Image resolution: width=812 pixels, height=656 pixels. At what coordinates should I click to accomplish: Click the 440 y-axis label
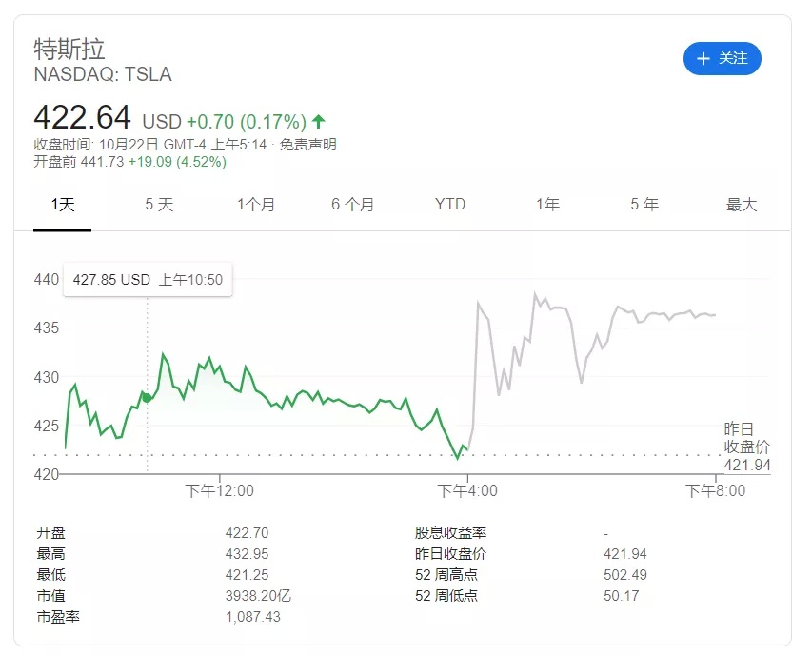[46, 280]
